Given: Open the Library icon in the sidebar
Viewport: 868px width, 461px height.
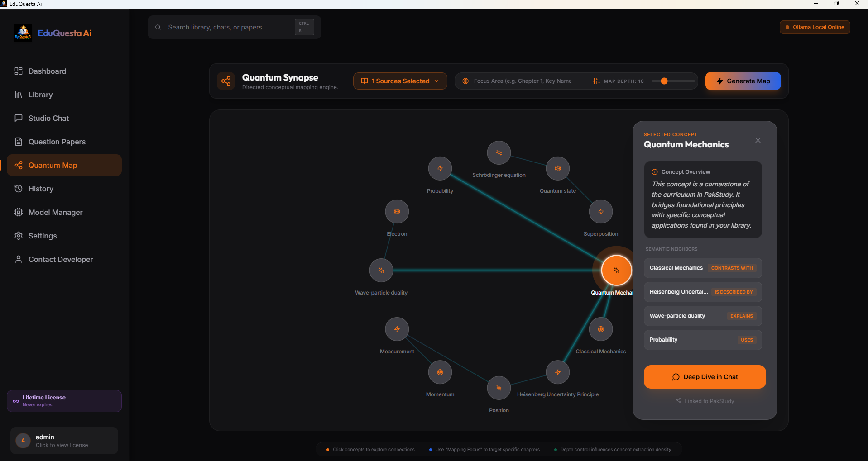Looking at the screenshot, I should [18, 95].
